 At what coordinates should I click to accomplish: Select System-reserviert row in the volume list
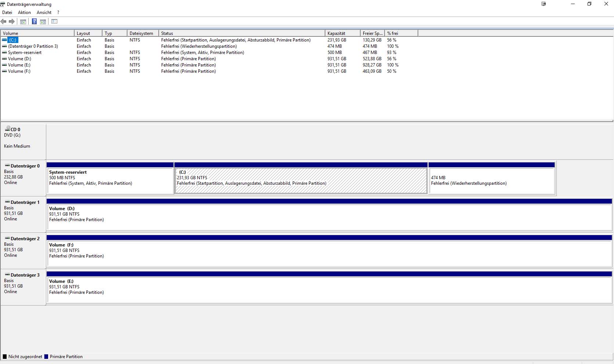click(x=25, y=53)
